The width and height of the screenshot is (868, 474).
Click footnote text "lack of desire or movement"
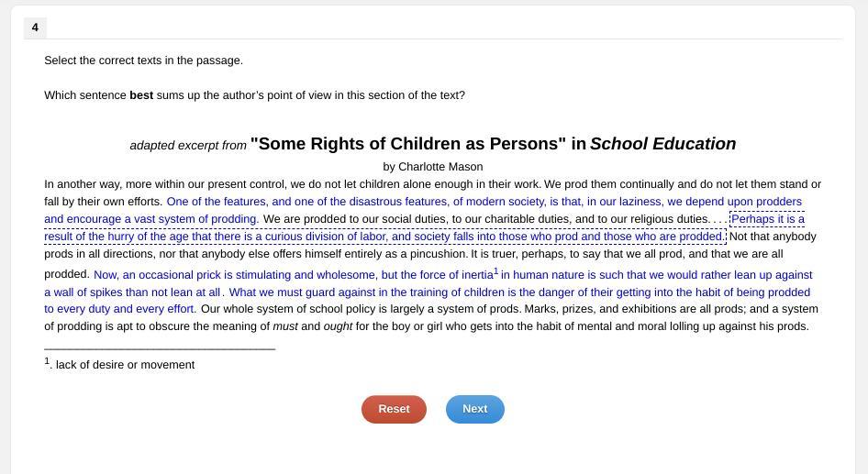[125, 365]
